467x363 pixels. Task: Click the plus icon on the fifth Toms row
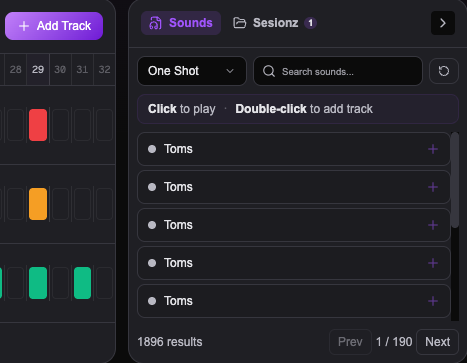(x=433, y=301)
